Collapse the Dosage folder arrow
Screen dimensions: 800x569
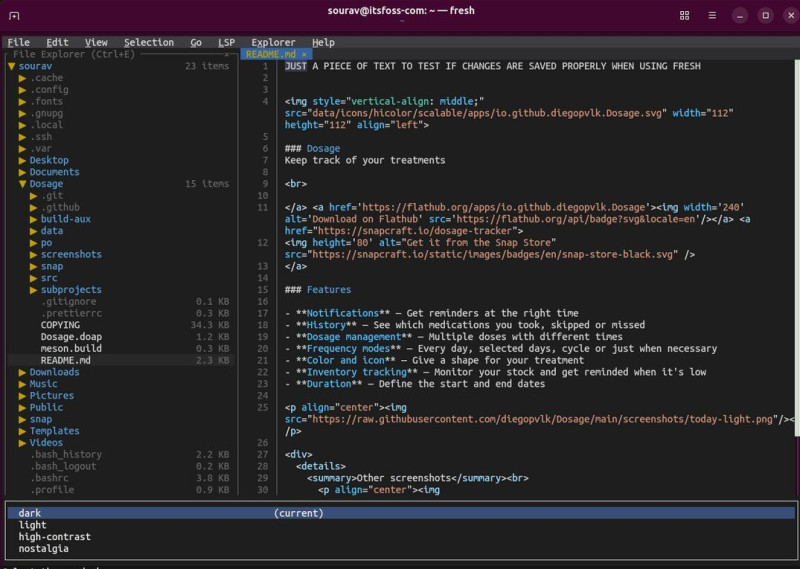[x=22, y=184]
